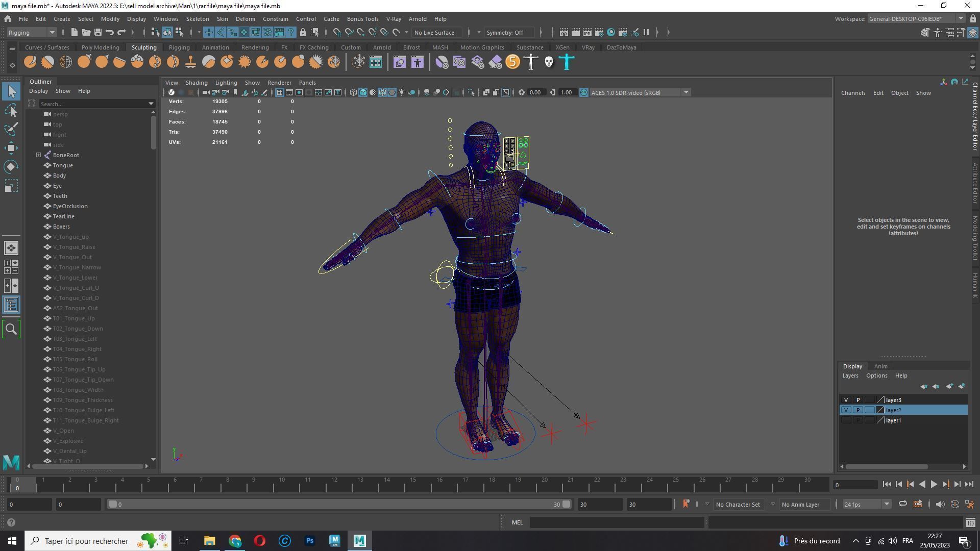The width and height of the screenshot is (980, 551).
Task: Activate the Rotate tool in the toolbox
Action: point(11,167)
